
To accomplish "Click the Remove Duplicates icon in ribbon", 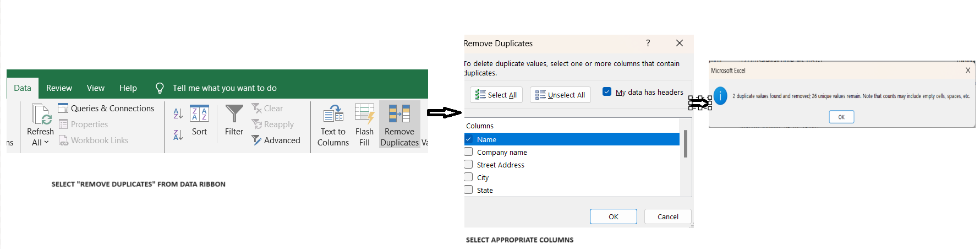I will click(x=399, y=114).
